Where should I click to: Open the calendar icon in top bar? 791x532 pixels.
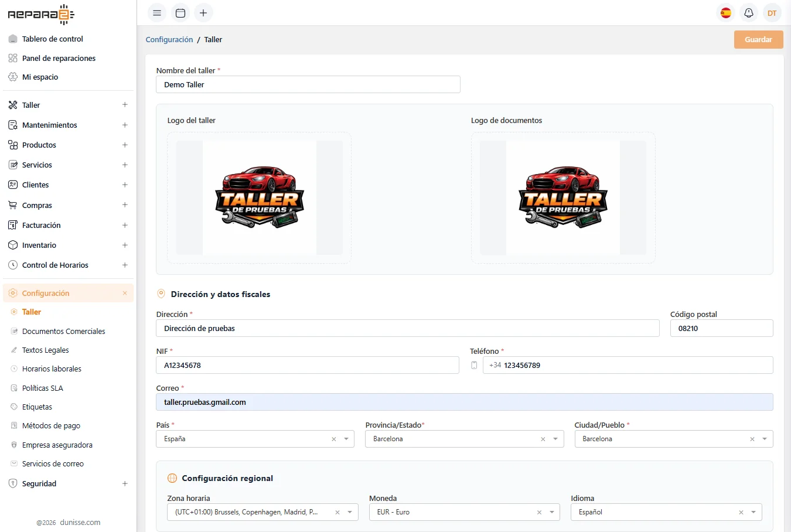click(180, 13)
